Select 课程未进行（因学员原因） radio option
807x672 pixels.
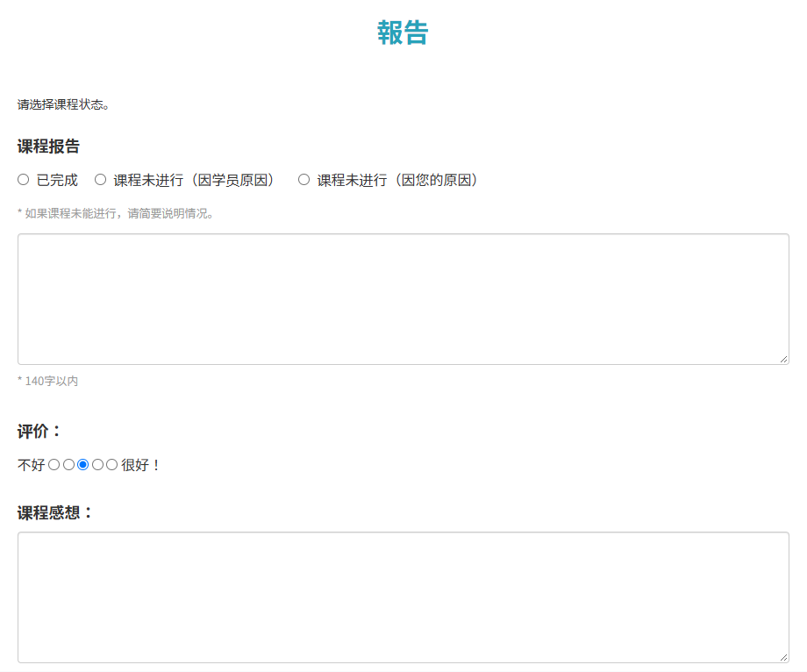tap(100, 180)
